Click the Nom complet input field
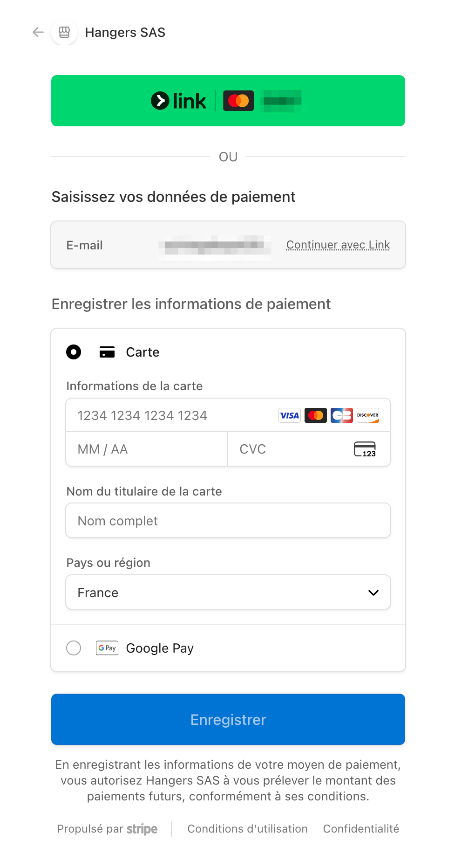This screenshot has width=475, height=868. click(228, 521)
